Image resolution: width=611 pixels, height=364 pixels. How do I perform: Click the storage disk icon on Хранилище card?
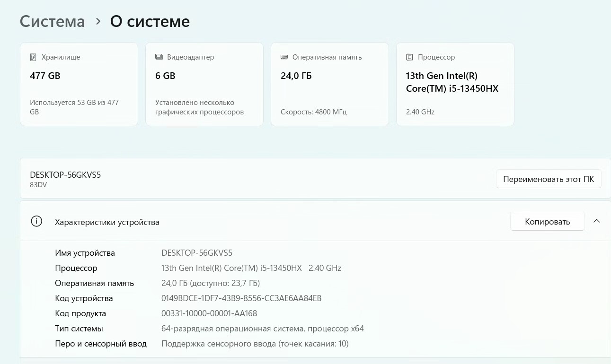[x=33, y=57]
